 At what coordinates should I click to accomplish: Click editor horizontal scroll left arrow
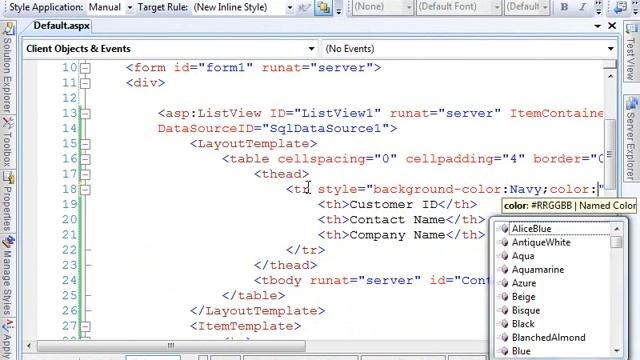coord(29,346)
